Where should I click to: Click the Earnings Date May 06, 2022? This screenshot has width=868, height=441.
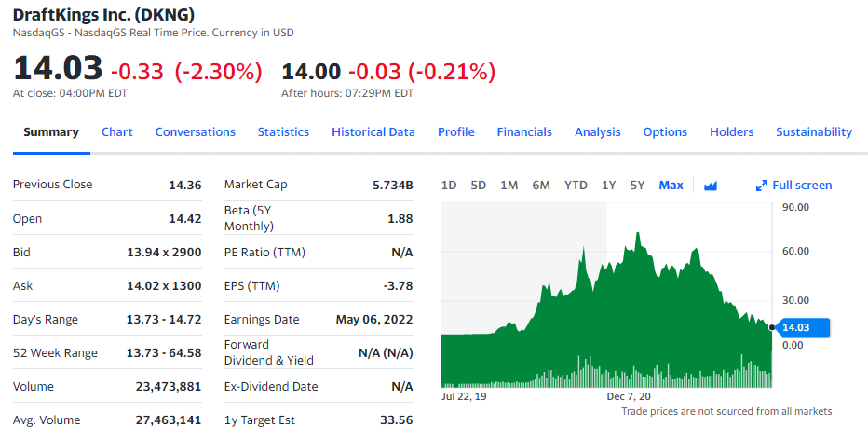pyautogui.click(x=374, y=320)
